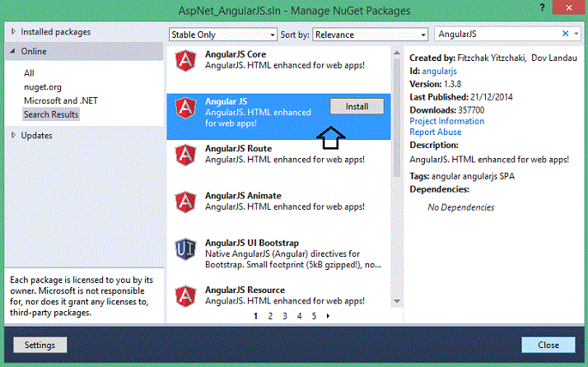Clear the search box with the X icon
Image resolution: width=588 pixels, height=367 pixels.
565,34
